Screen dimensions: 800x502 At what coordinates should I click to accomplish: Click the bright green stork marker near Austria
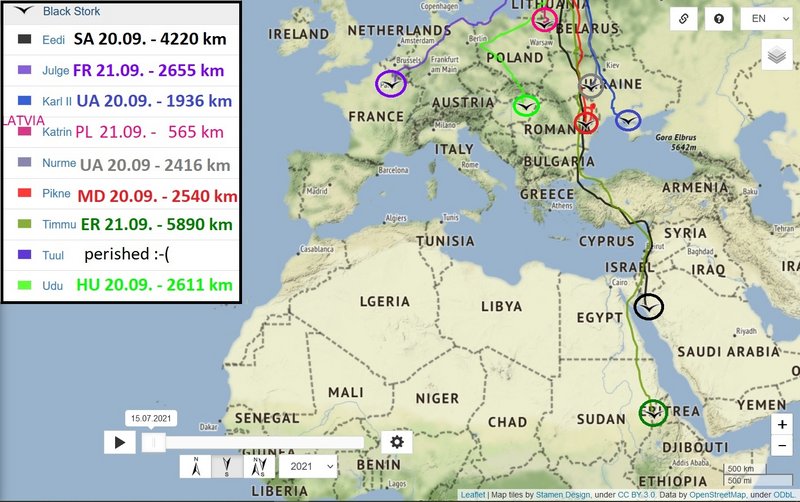pos(526,106)
